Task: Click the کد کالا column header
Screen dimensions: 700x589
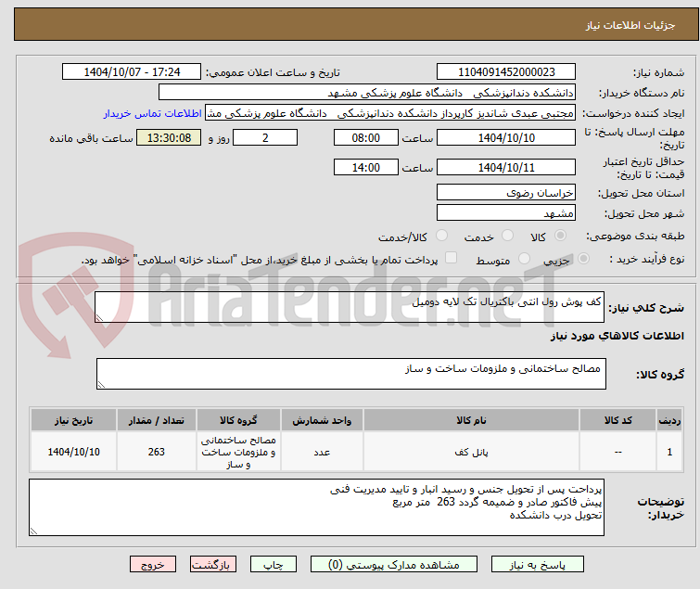Action: click(617, 420)
